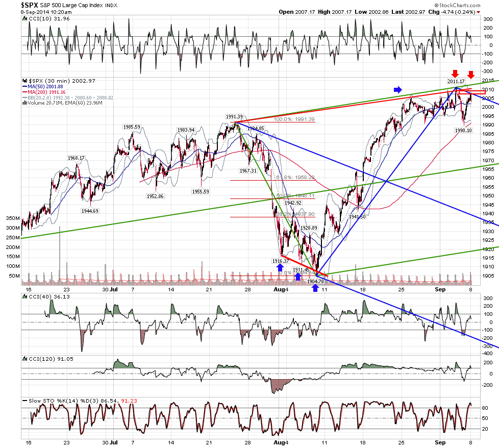Click the CCI(120) 91.05 indicator label
499x448 pixels.
51,359
